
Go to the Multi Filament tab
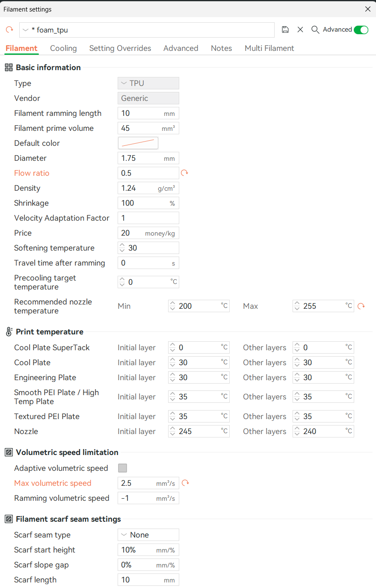coord(269,48)
